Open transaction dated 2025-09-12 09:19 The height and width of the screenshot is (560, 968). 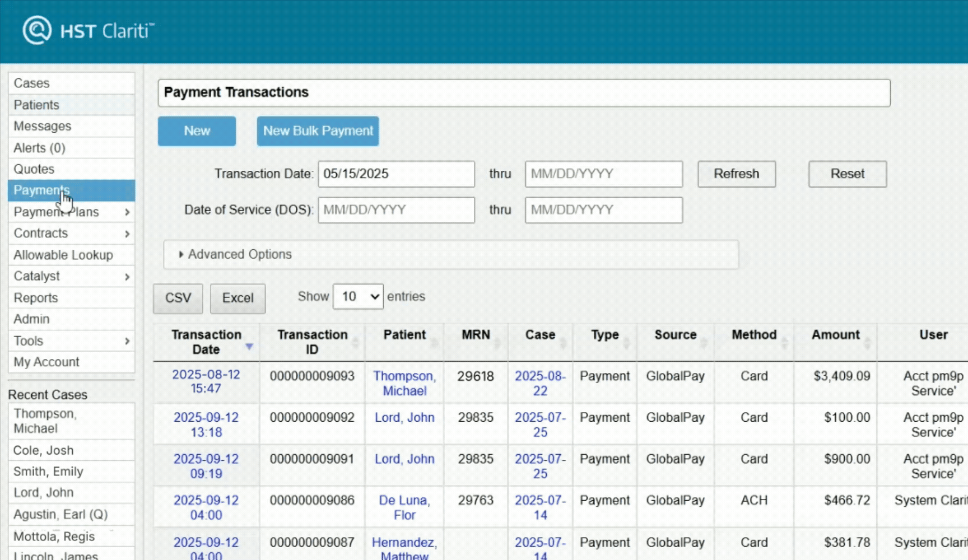pyautogui.click(x=206, y=466)
